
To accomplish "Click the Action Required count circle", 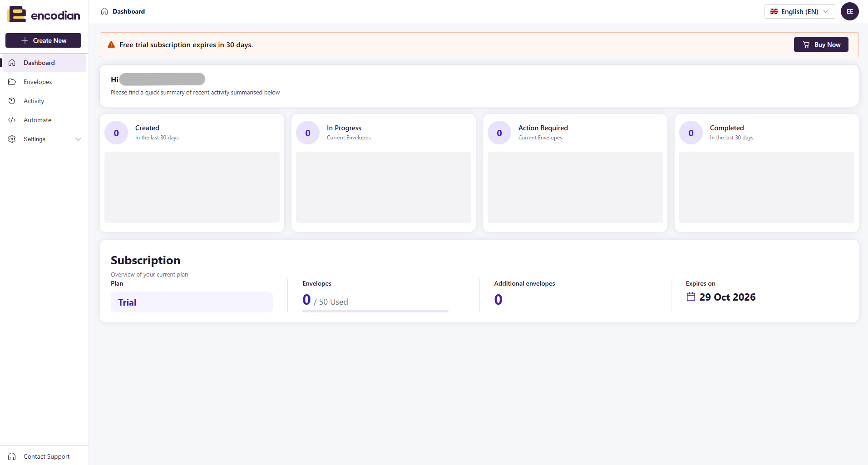I will [x=499, y=133].
